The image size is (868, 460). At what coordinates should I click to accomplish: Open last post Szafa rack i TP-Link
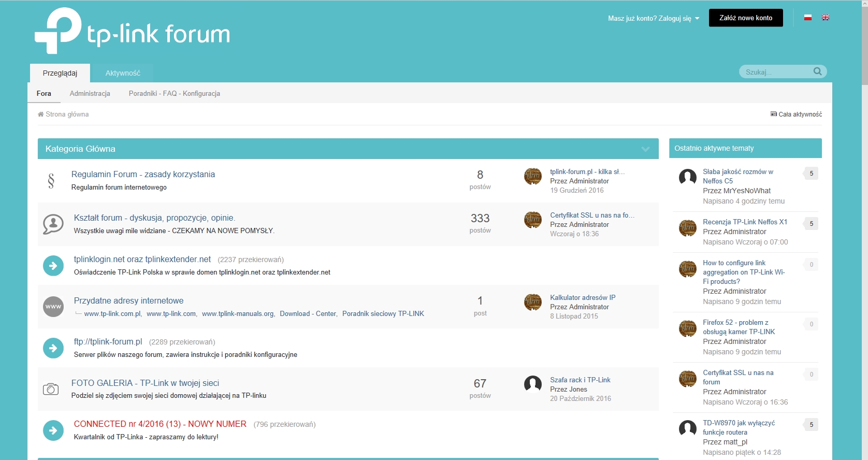pyautogui.click(x=580, y=380)
